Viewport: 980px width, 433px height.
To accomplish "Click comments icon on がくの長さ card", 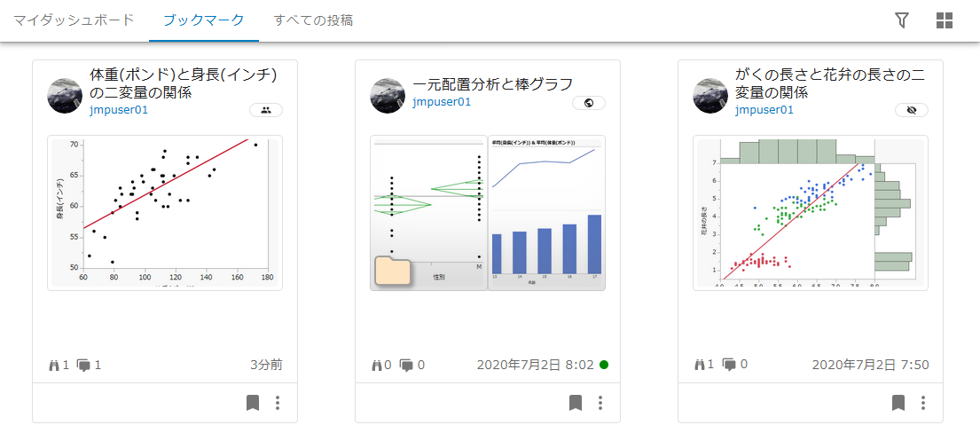I will pos(729,365).
